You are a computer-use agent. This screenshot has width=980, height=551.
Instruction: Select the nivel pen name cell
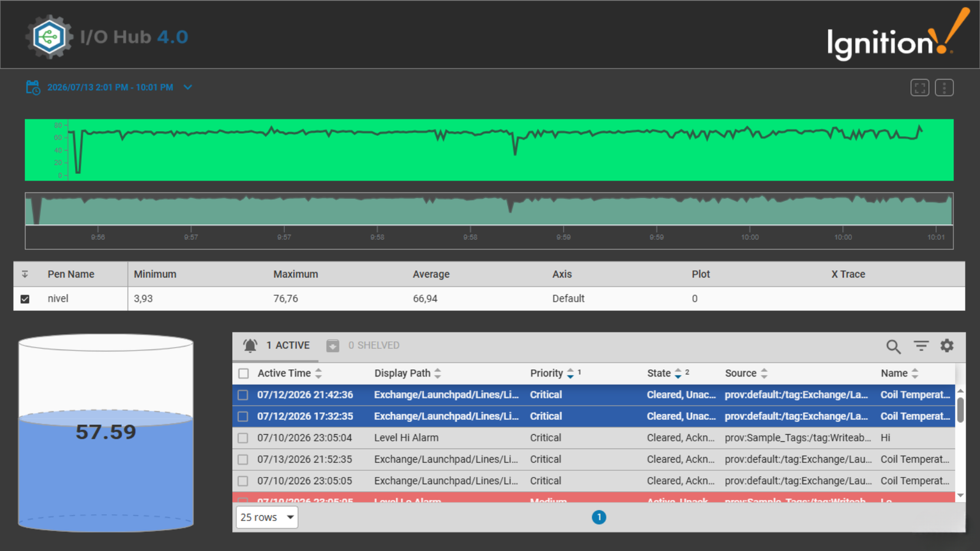click(58, 299)
